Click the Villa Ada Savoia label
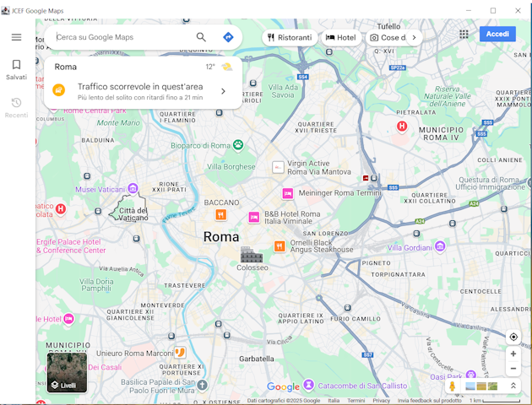The height and width of the screenshot is (405, 532). point(283,91)
